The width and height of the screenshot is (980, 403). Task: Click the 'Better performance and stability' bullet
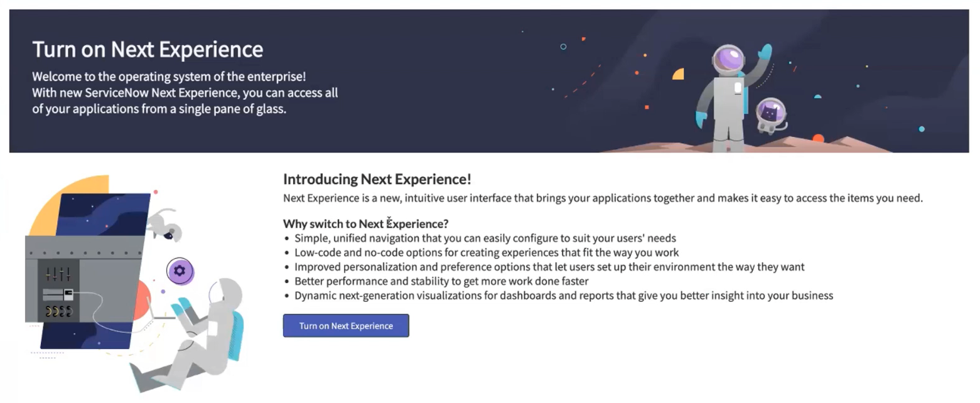tap(441, 281)
